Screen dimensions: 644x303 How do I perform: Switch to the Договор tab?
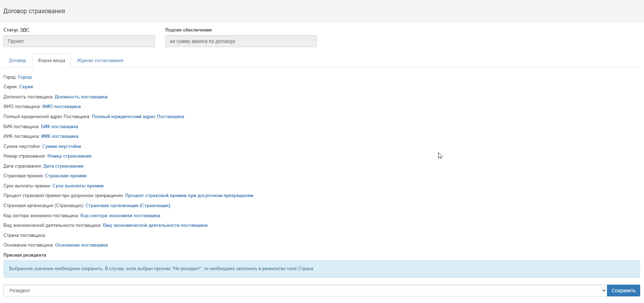[17, 61]
